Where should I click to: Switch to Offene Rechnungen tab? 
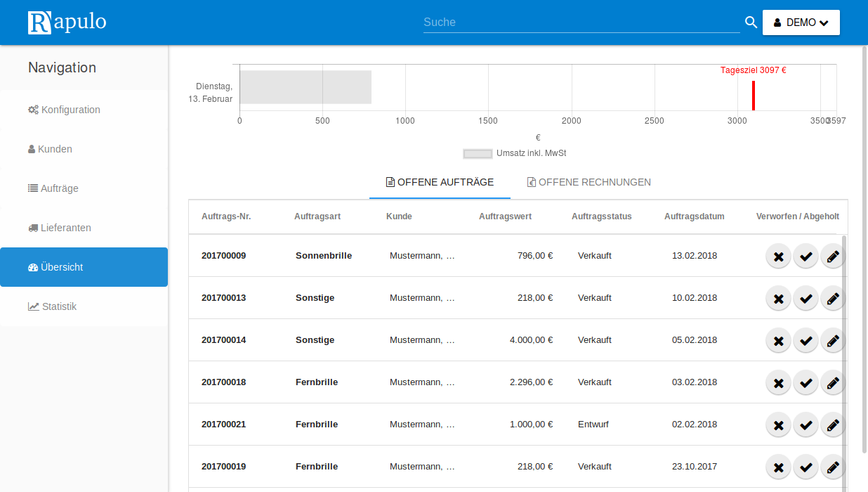pyautogui.click(x=588, y=182)
